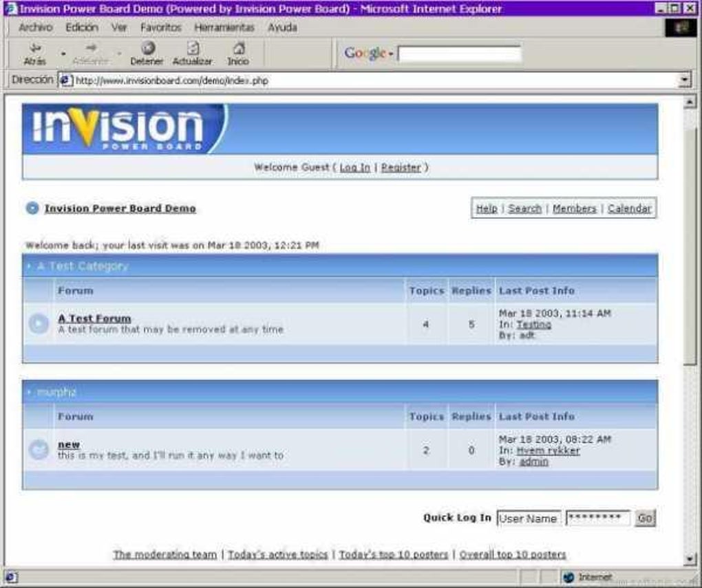Click the A Test Forum status icon
This screenshot has height=588, width=702.
point(39,323)
